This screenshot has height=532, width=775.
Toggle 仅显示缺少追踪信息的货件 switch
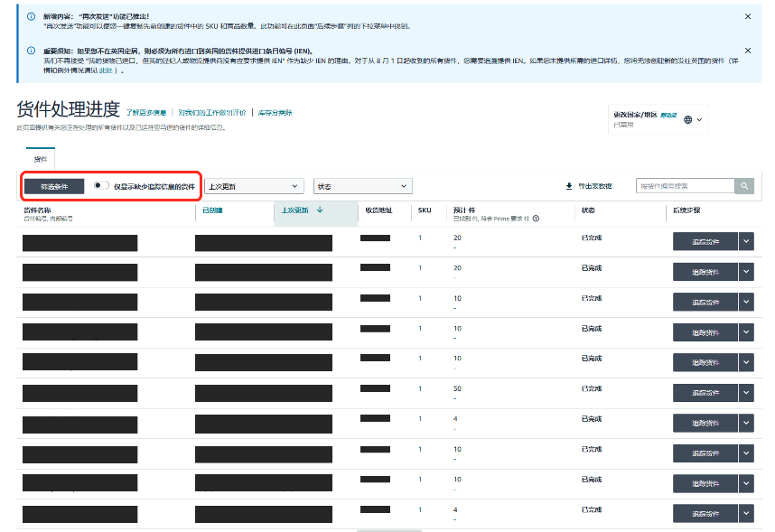(101, 186)
